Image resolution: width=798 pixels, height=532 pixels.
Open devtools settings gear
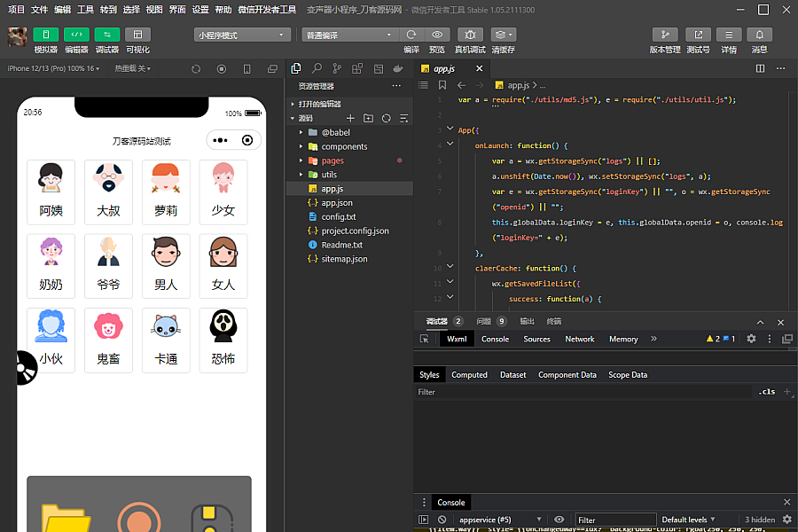tap(751, 339)
